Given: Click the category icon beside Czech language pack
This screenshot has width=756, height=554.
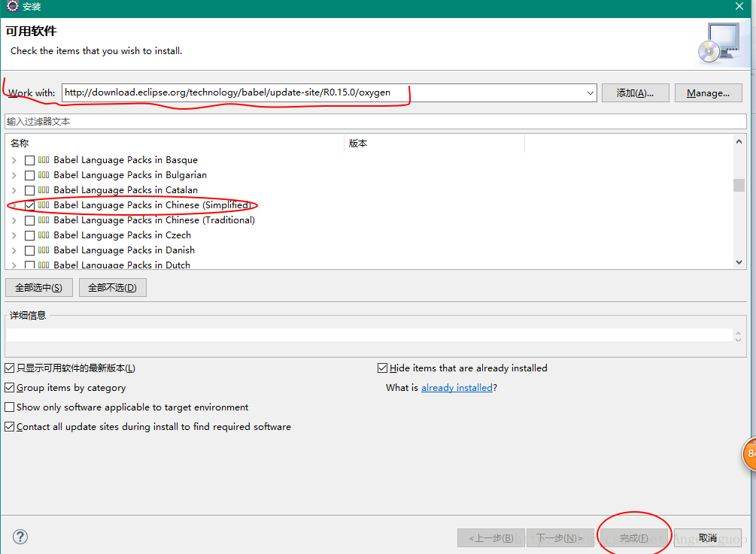Looking at the screenshot, I should (x=44, y=235).
